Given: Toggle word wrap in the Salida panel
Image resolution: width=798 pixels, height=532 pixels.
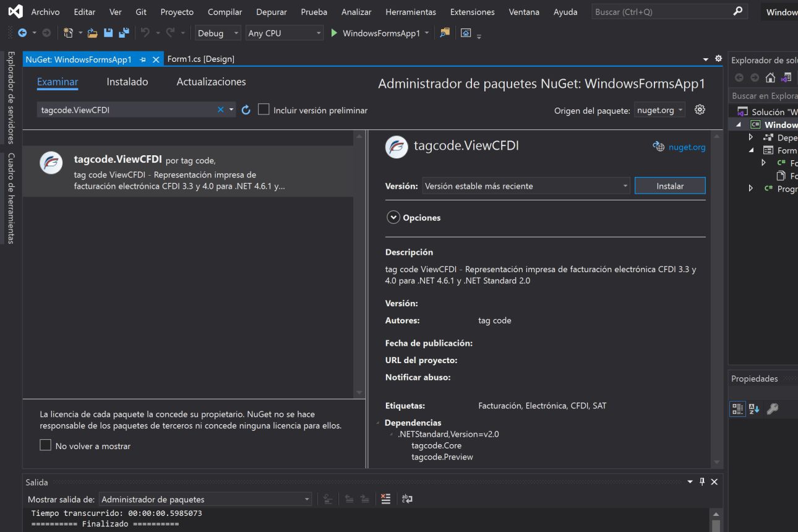Looking at the screenshot, I should click(x=406, y=499).
